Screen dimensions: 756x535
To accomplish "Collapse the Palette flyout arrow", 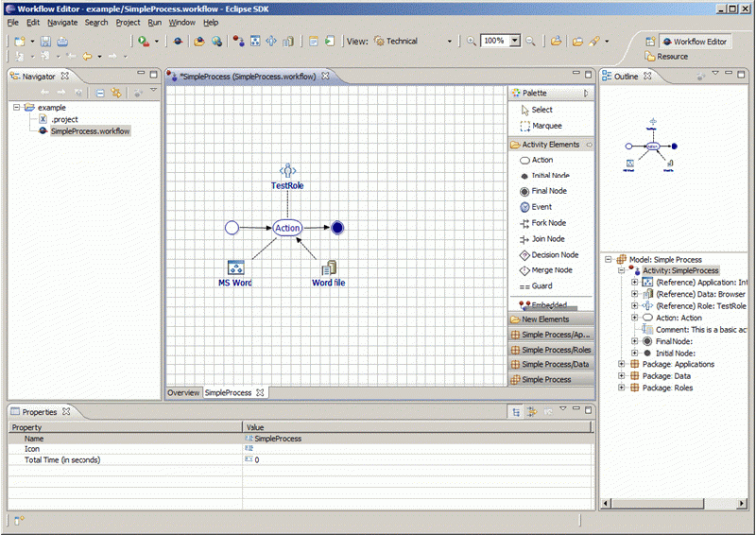I will [x=586, y=94].
